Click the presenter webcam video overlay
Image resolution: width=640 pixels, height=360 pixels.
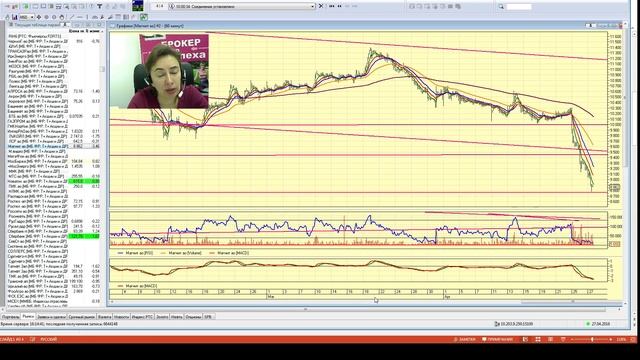(x=159, y=71)
